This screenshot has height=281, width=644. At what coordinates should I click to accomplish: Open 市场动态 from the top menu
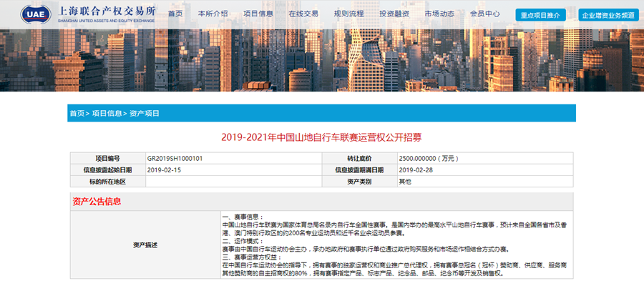pos(439,14)
